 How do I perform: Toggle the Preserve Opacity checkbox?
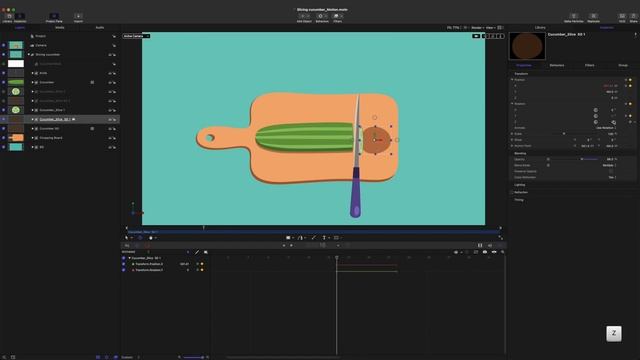[x=611, y=171]
